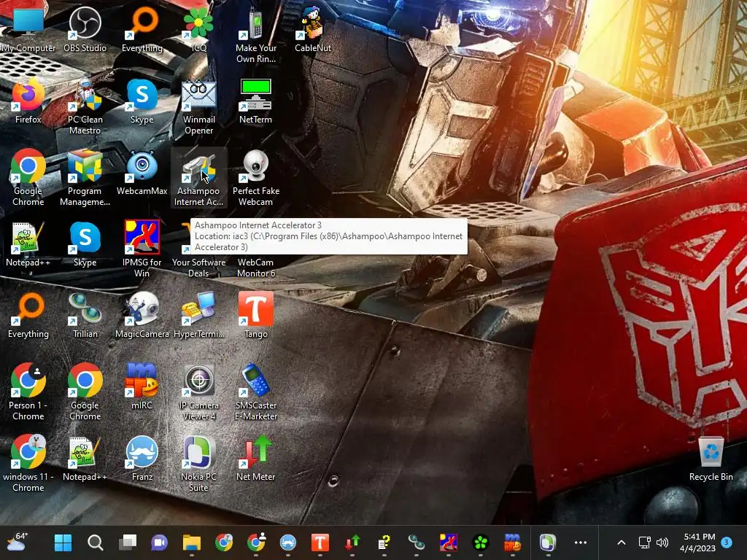This screenshot has height=560, width=747.
Task: Select the windows 11 - Chrome shortcut
Action: (28, 464)
